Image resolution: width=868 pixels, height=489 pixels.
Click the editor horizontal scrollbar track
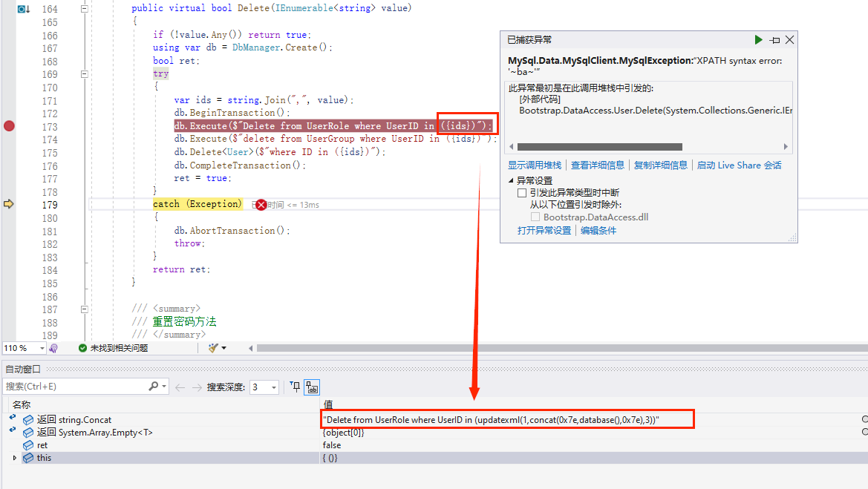562,348
